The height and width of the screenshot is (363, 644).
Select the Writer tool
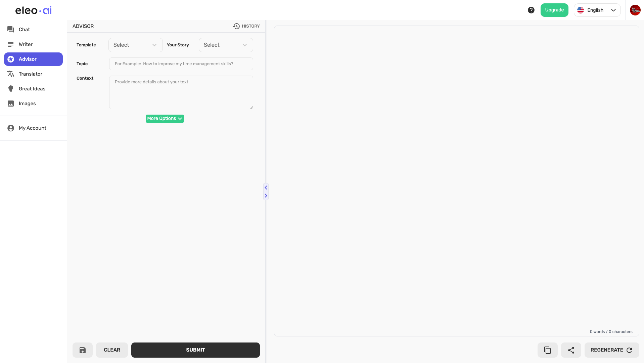[26, 44]
